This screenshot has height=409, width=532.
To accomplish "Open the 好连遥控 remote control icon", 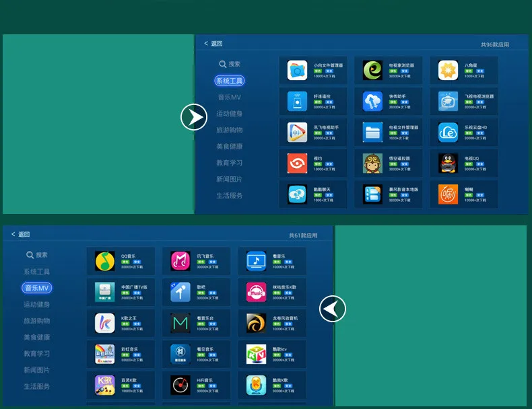I will click(297, 102).
